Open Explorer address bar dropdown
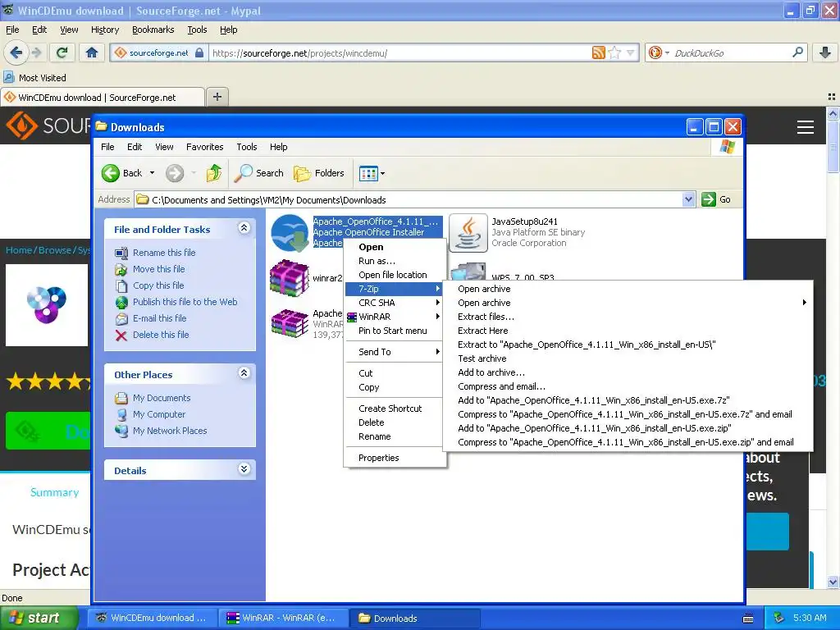 (688, 200)
